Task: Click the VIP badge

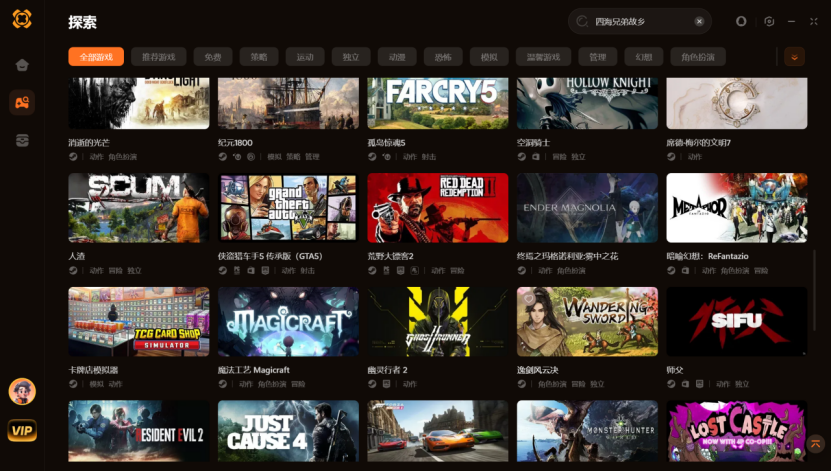Action: tap(22, 430)
